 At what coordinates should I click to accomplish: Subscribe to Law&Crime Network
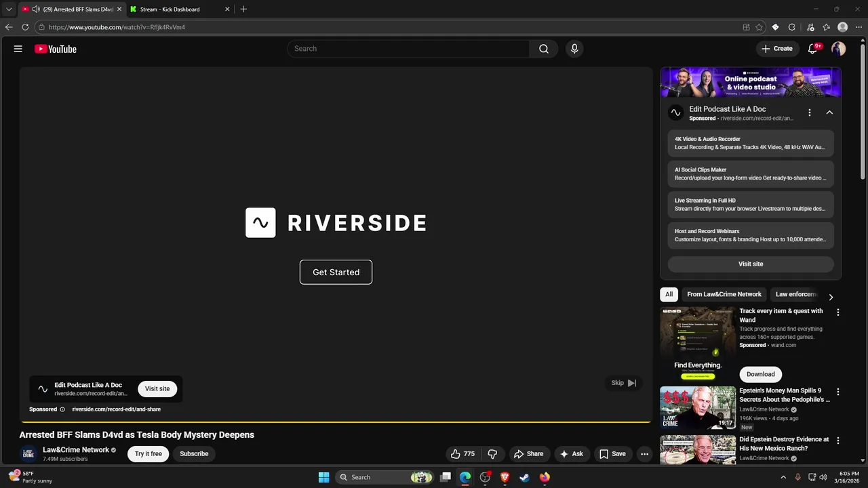(x=194, y=453)
